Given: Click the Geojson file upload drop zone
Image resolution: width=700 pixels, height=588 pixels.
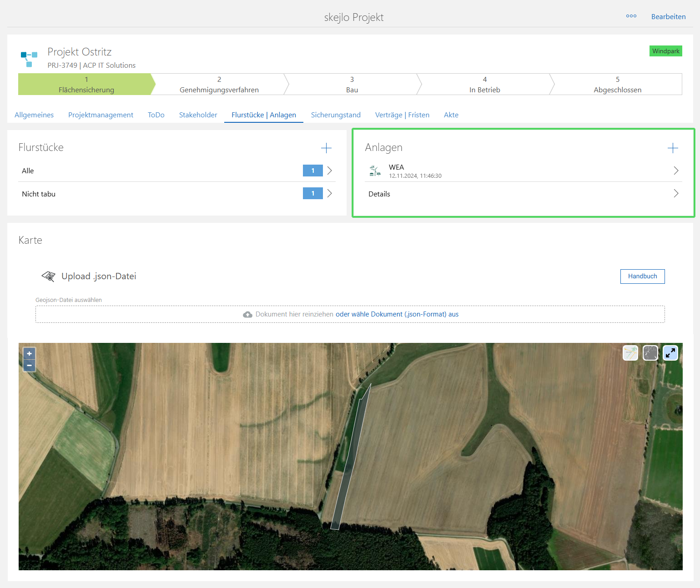Looking at the screenshot, I should tap(350, 314).
